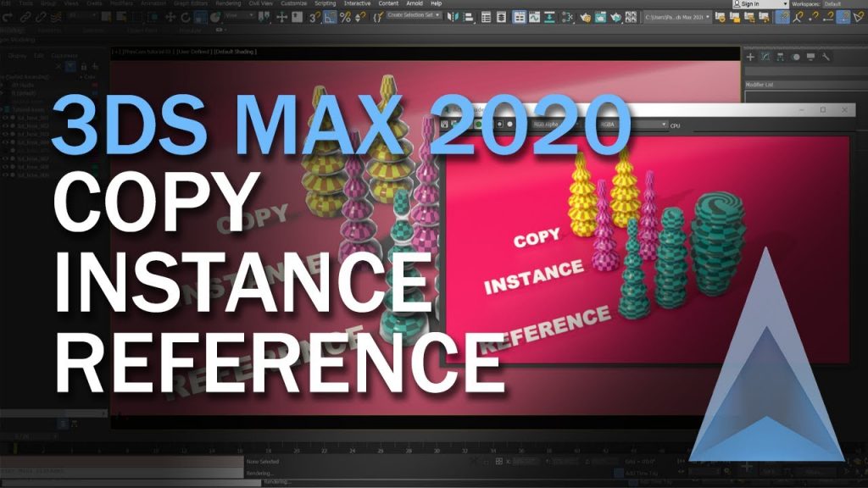Viewport: 868px width, 488px height.
Task: Activate the Select and Rotate tool
Action: (185, 19)
